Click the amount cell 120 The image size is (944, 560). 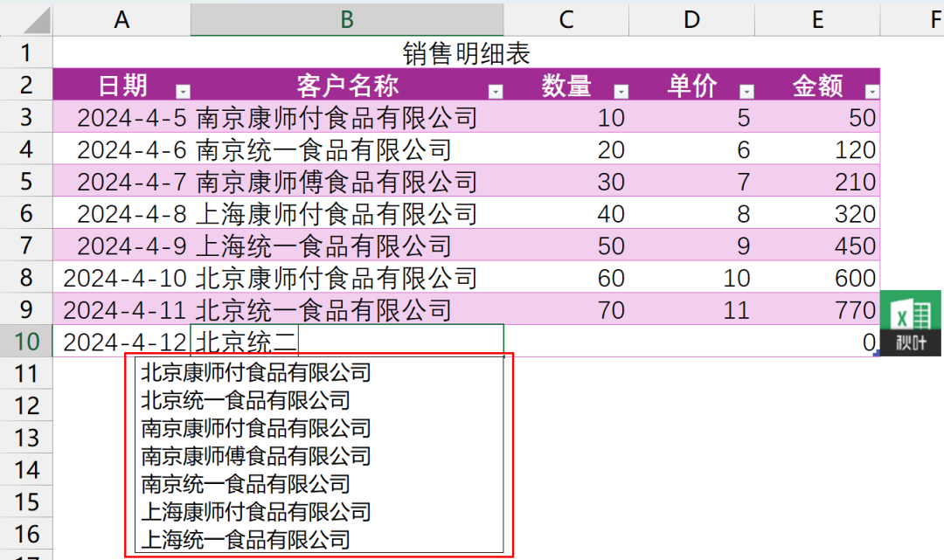click(x=817, y=149)
